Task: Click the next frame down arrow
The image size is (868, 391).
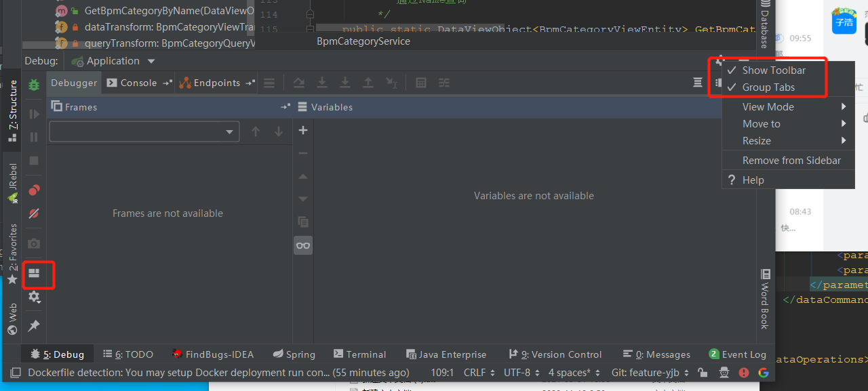Action: [x=279, y=131]
